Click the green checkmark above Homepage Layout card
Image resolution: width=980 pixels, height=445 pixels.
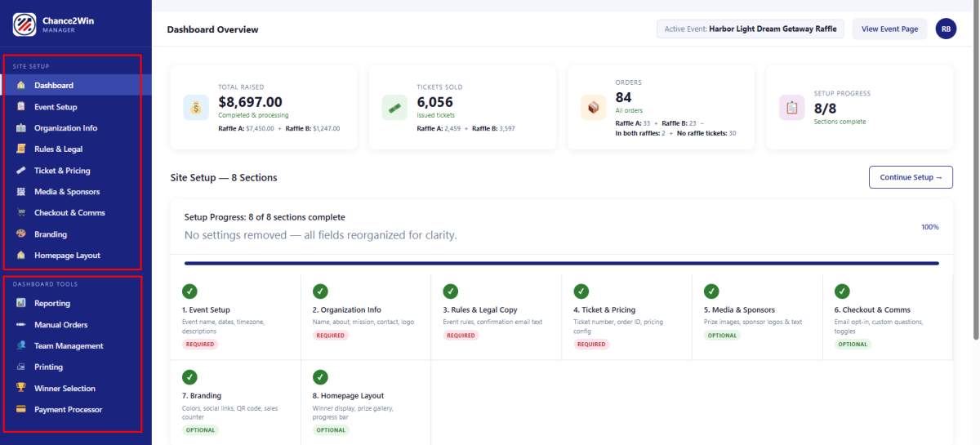point(320,377)
